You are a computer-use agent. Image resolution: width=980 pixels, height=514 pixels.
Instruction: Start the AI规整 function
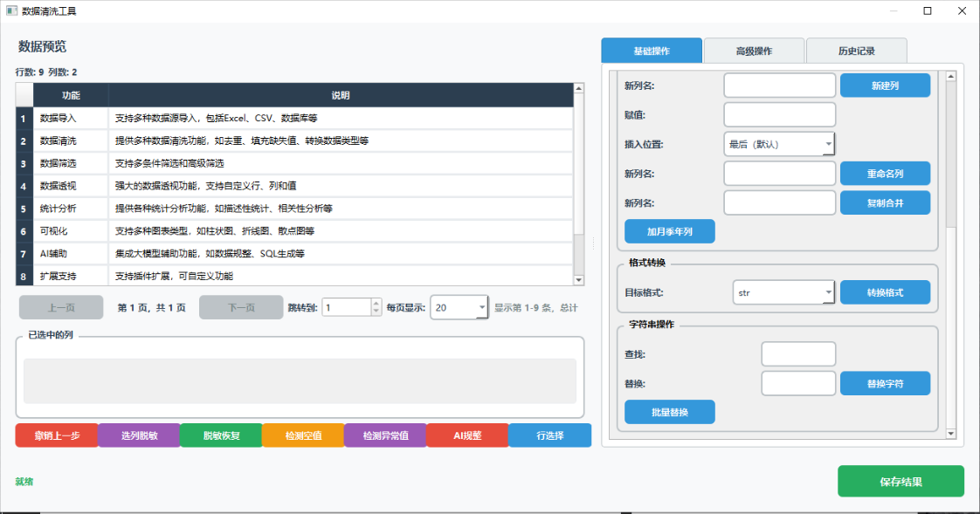point(467,435)
